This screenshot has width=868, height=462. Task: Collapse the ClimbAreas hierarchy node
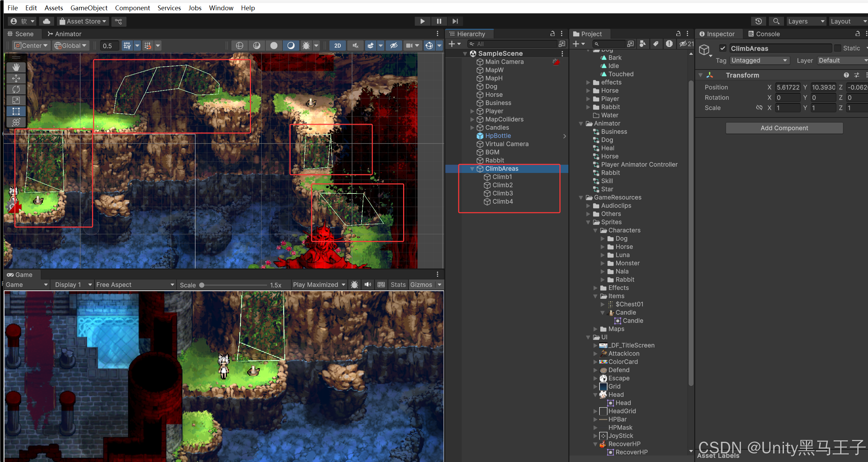(472, 169)
